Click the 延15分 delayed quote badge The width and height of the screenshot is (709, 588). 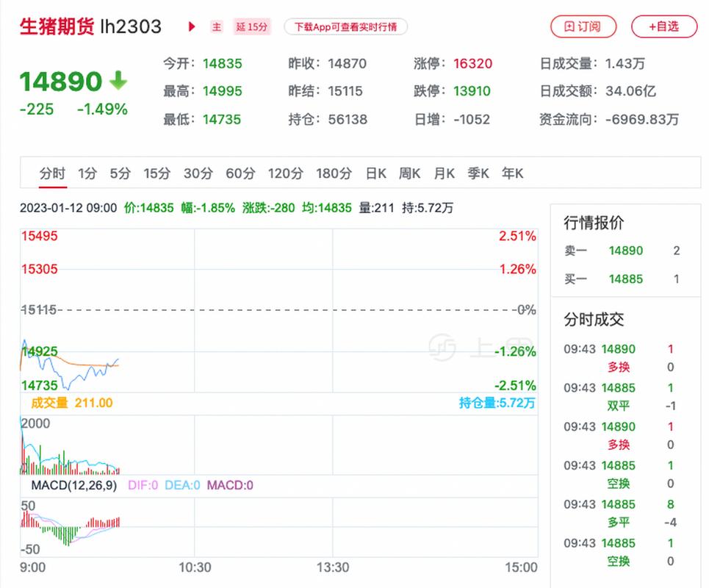(x=253, y=26)
